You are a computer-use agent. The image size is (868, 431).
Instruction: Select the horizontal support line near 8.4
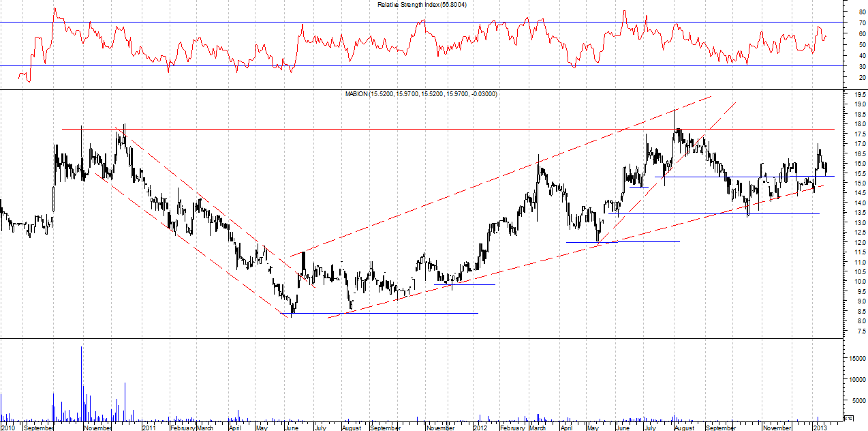point(409,313)
